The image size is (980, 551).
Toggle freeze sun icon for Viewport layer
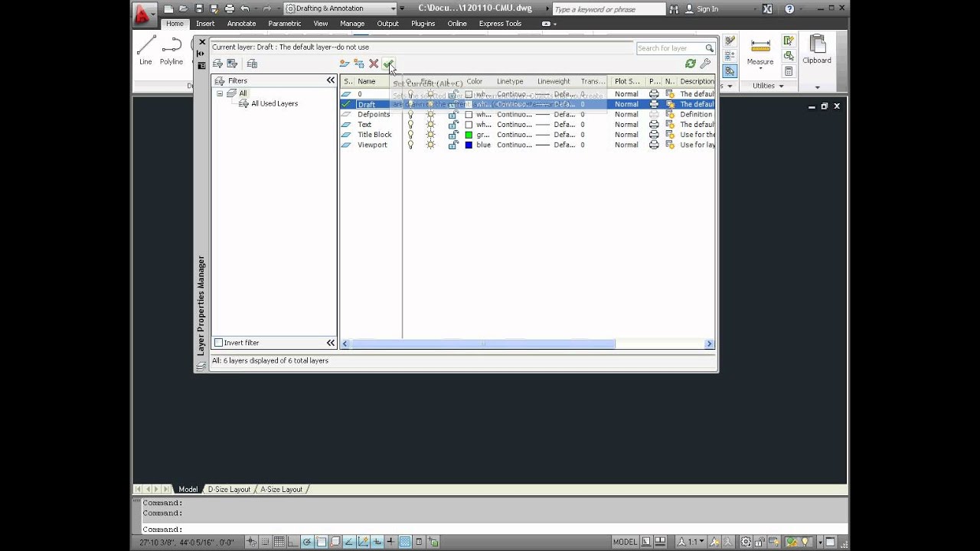(x=430, y=145)
